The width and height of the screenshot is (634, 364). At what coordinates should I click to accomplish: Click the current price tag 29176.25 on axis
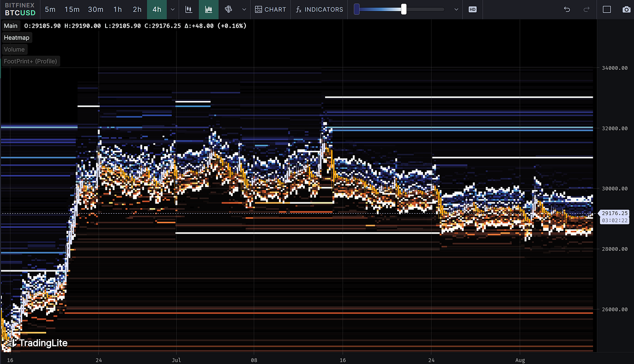coord(614,213)
